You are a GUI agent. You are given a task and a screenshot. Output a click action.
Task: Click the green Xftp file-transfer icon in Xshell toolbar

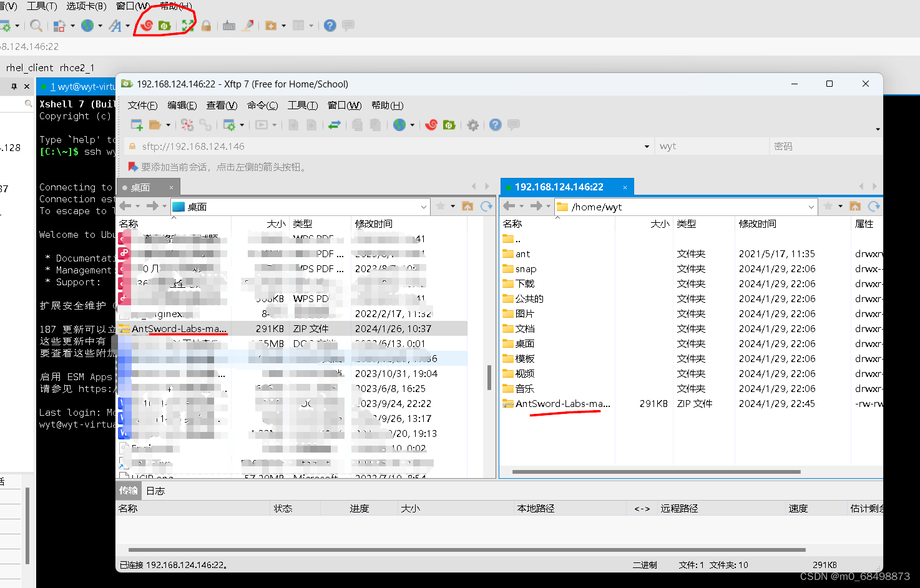(x=165, y=25)
